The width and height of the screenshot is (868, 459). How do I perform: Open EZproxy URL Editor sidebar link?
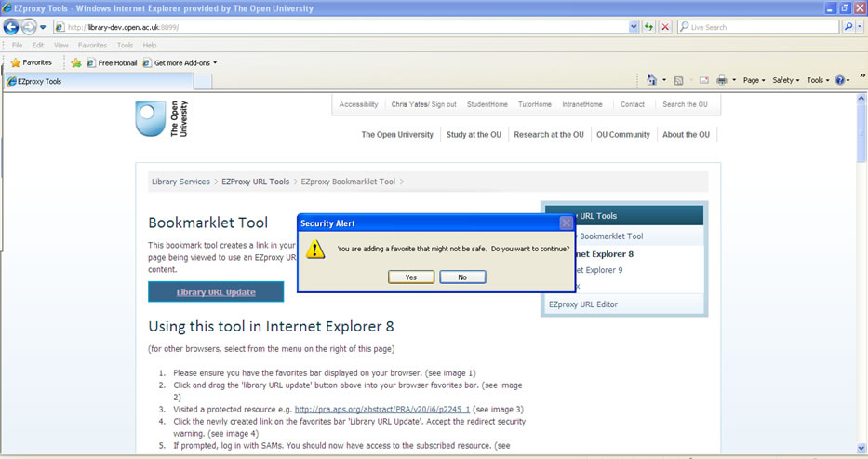coord(583,304)
